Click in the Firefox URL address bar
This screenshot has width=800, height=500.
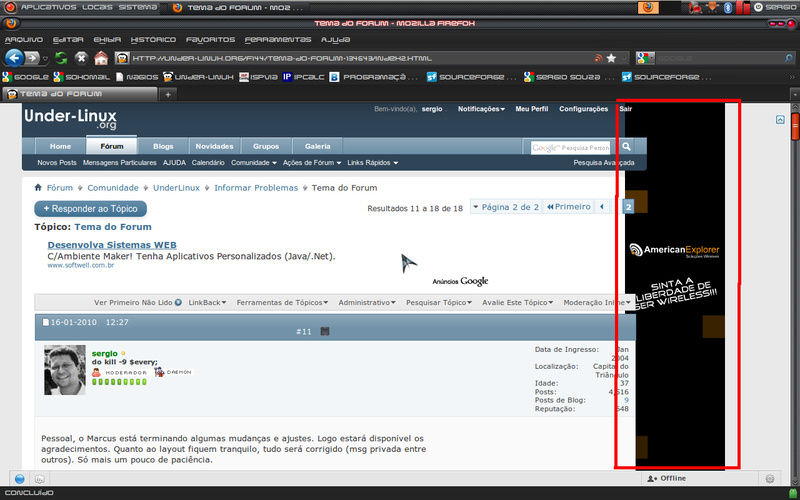(x=360, y=58)
